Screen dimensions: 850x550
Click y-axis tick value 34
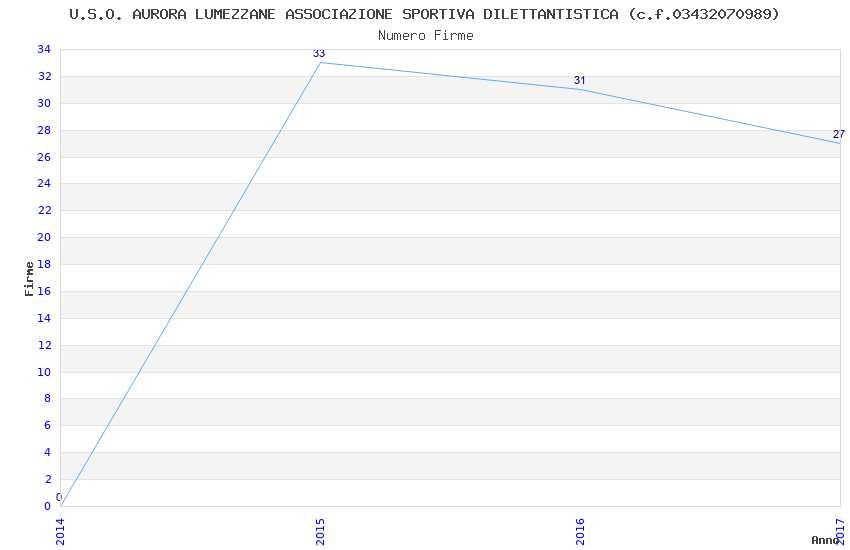[44, 49]
